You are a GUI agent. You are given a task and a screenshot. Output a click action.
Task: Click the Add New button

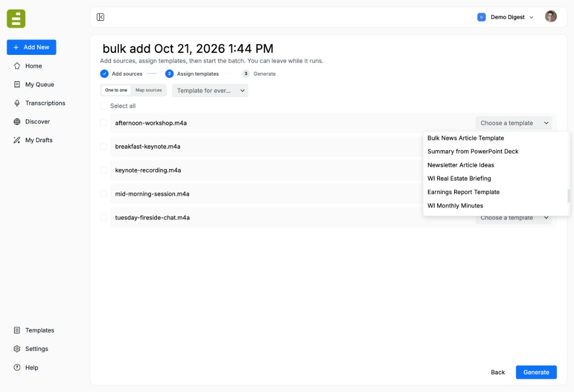tap(31, 47)
